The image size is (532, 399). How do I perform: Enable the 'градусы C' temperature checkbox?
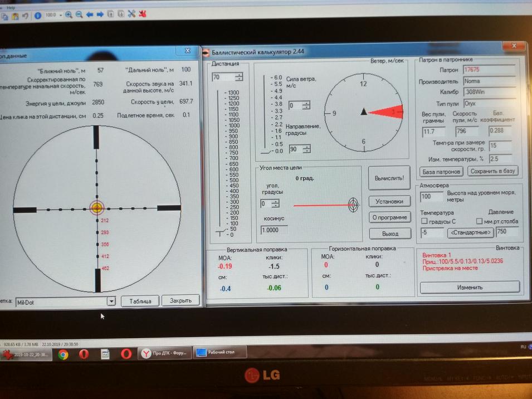424,222
